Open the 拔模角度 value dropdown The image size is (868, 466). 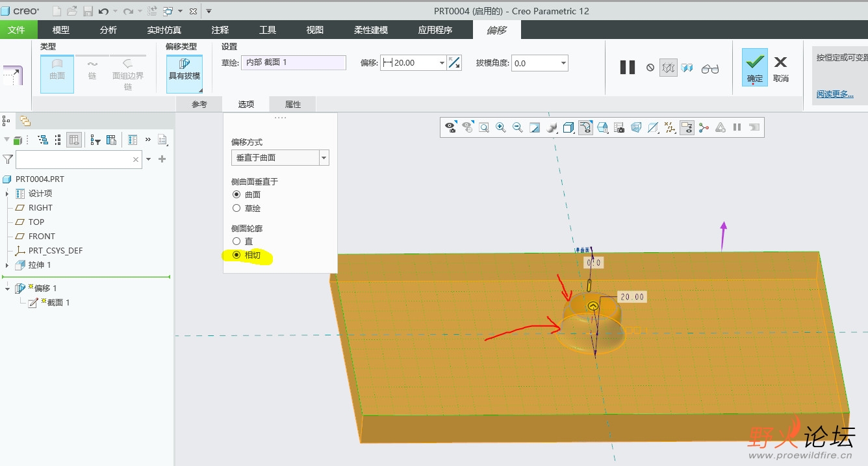(x=563, y=63)
